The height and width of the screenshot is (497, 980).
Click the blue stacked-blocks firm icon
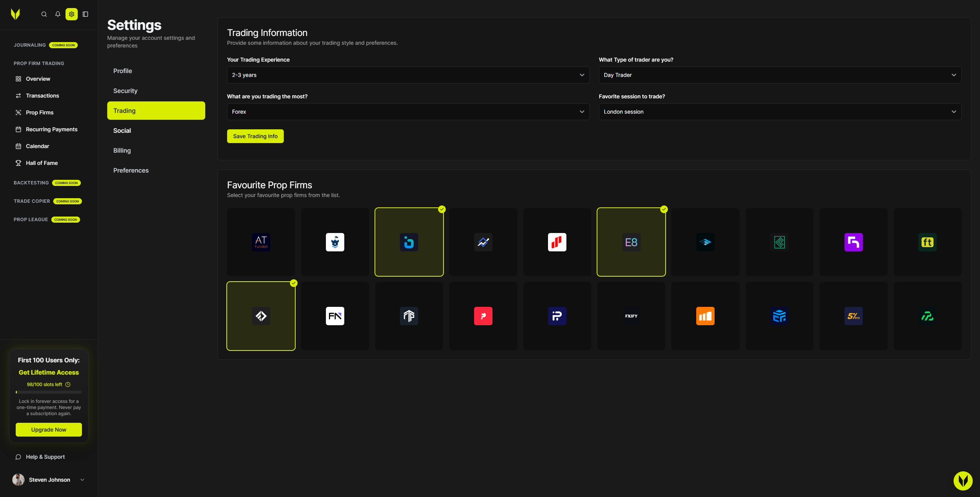point(779,316)
